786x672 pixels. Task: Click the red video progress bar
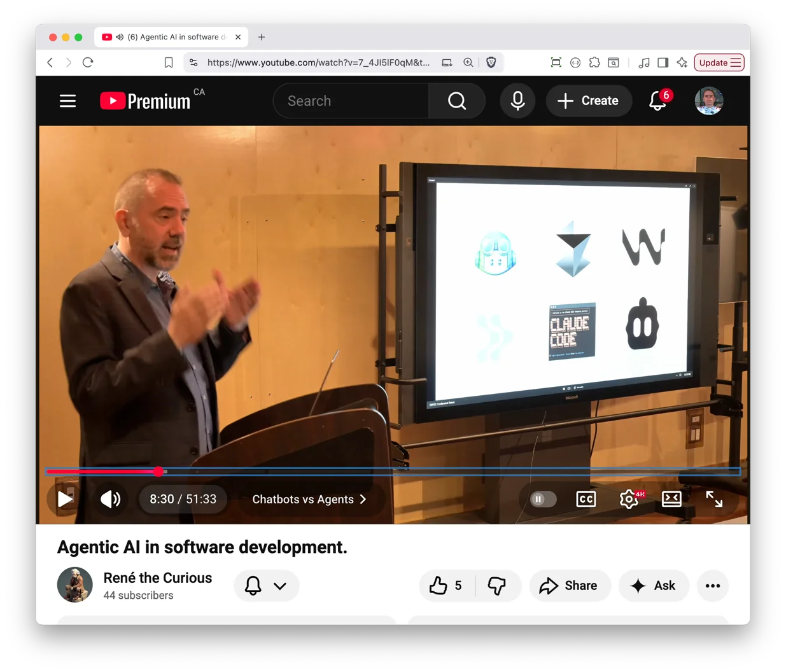click(102, 472)
